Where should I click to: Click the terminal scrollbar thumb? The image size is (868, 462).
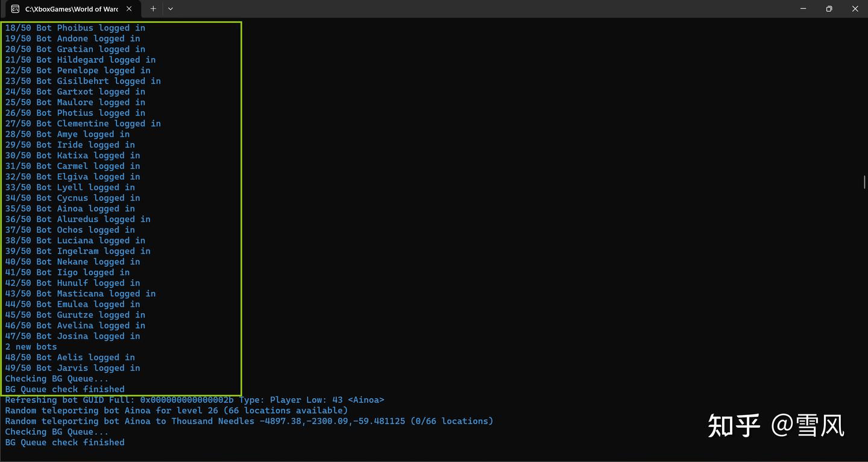coord(864,182)
